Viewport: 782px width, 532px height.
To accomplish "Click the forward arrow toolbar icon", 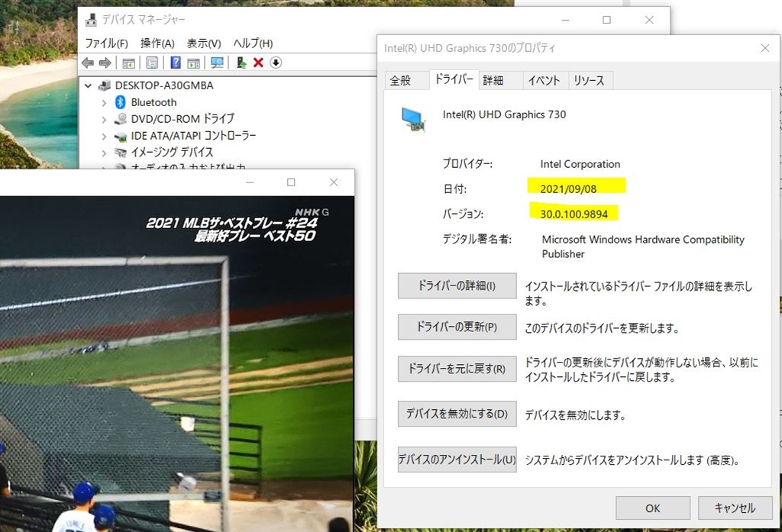I will click(105, 63).
